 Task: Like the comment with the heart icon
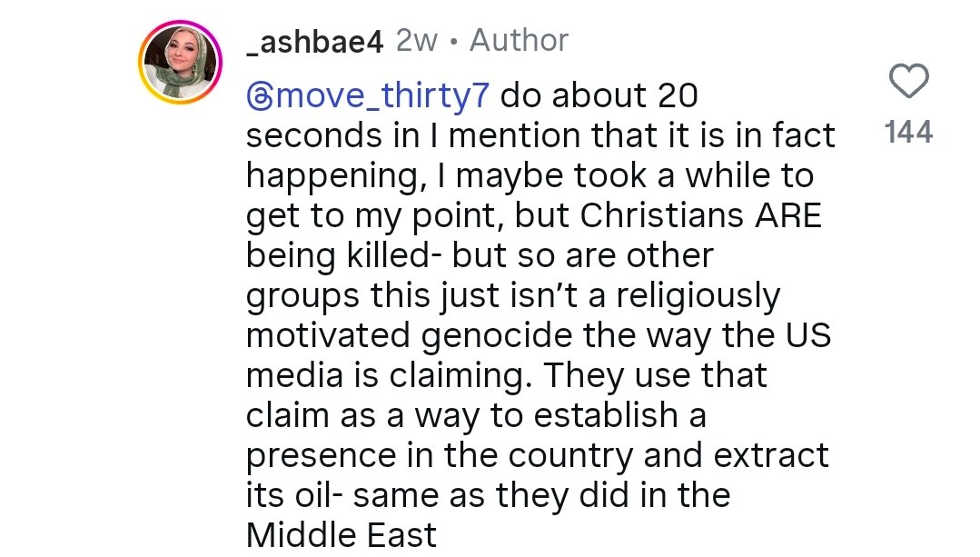907,82
